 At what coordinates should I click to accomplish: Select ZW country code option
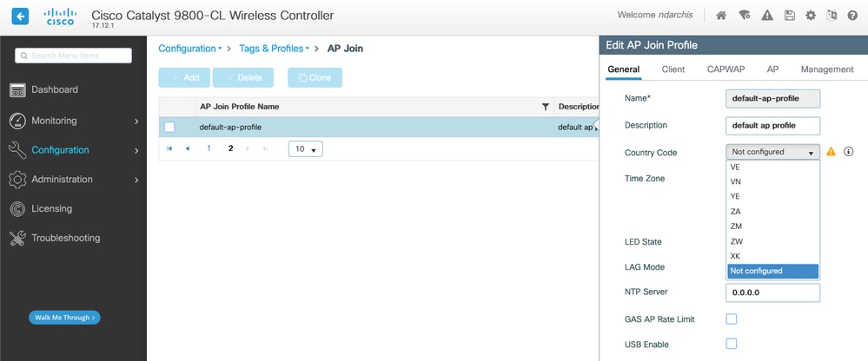tap(772, 241)
